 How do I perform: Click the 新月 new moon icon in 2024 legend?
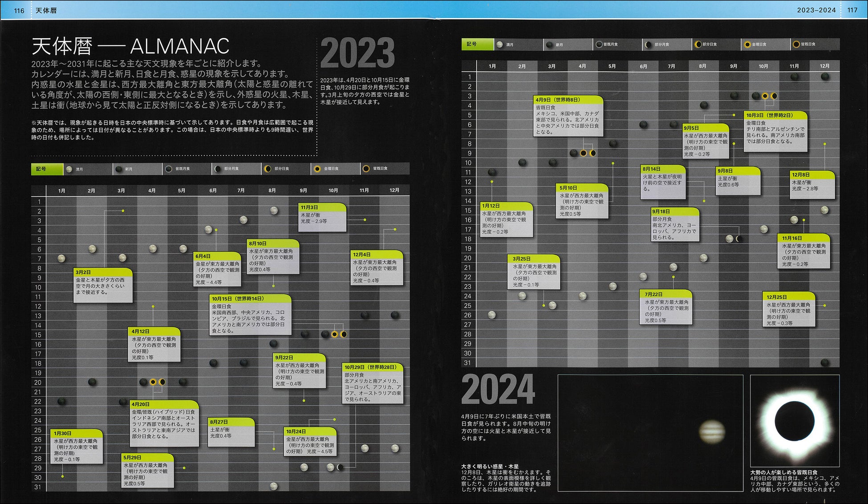click(550, 45)
